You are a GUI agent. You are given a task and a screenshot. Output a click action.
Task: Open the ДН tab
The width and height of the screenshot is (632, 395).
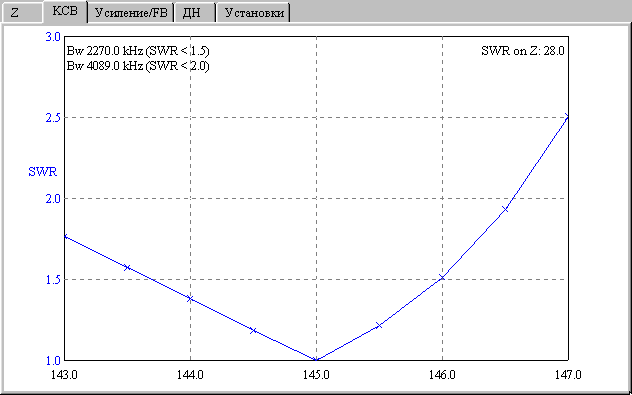[195, 13]
